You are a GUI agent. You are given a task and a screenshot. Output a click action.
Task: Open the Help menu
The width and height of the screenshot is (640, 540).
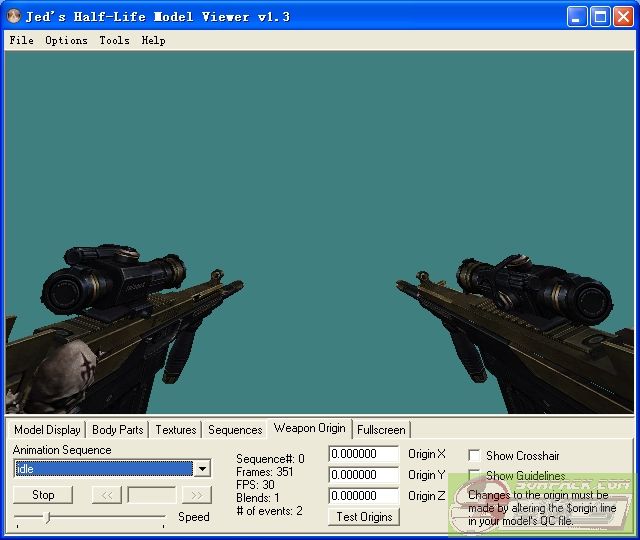(153, 40)
